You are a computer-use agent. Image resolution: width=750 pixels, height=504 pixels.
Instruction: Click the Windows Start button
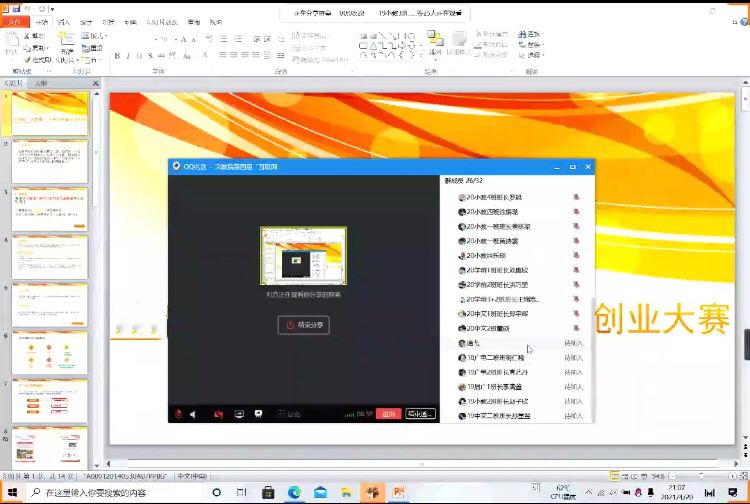[x=11, y=492]
